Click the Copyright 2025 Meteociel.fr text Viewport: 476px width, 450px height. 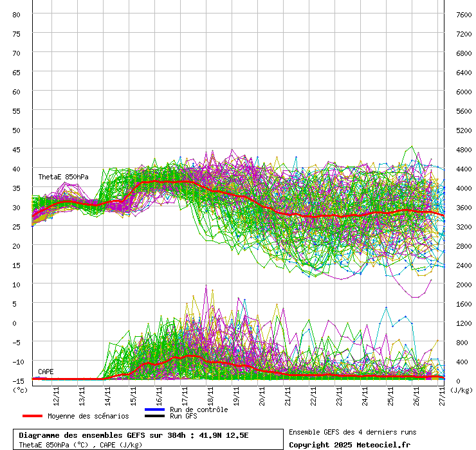(349, 444)
